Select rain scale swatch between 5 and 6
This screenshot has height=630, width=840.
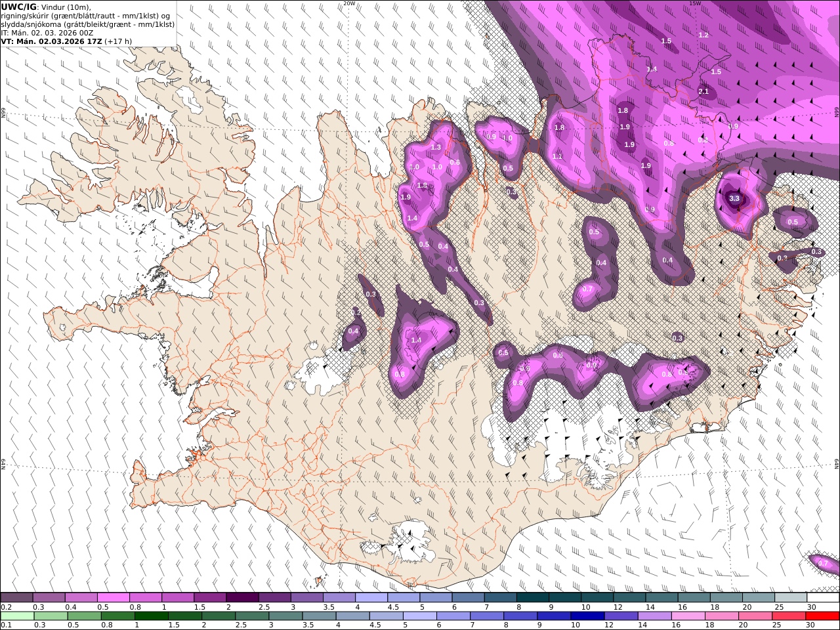tap(419, 616)
